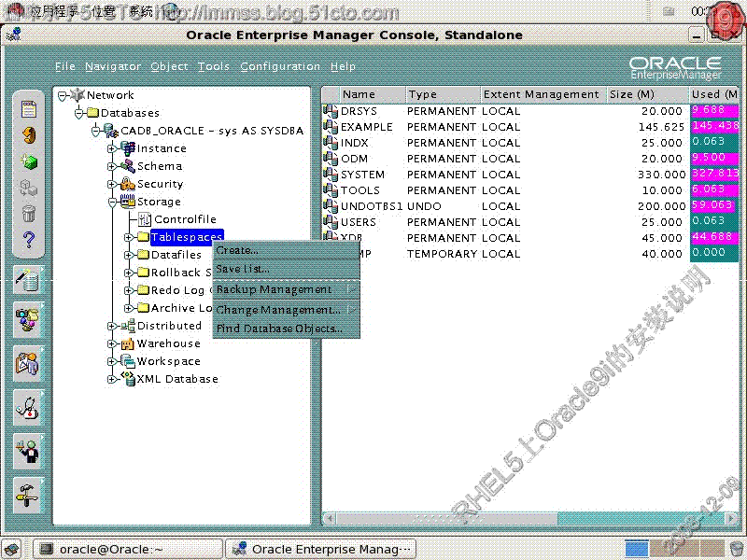Choose Find Database Objects... in context menu
The image size is (747, 560).
(286, 329)
